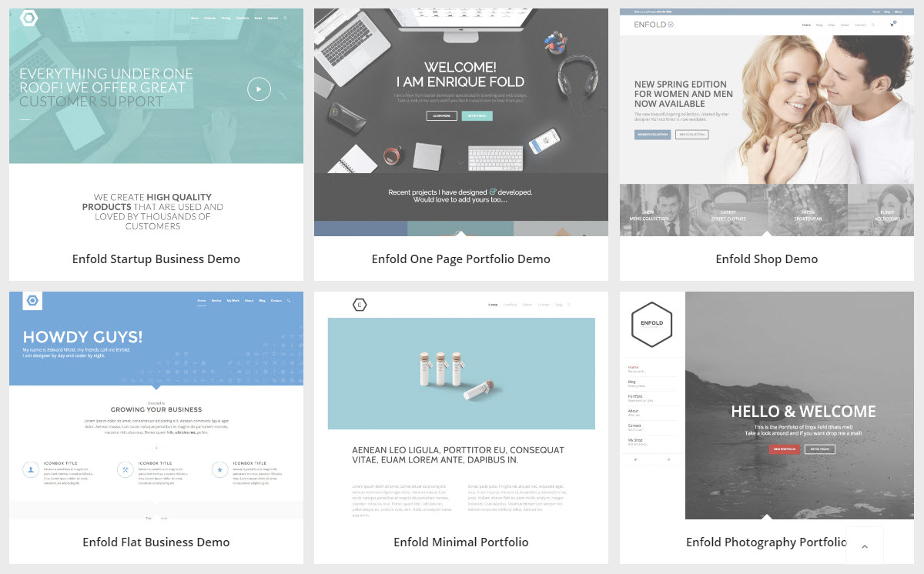Viewport: 924px width, 574px height.
Task: Click the red View Portfolio button in Photography demo
Action: click(785, 449)
